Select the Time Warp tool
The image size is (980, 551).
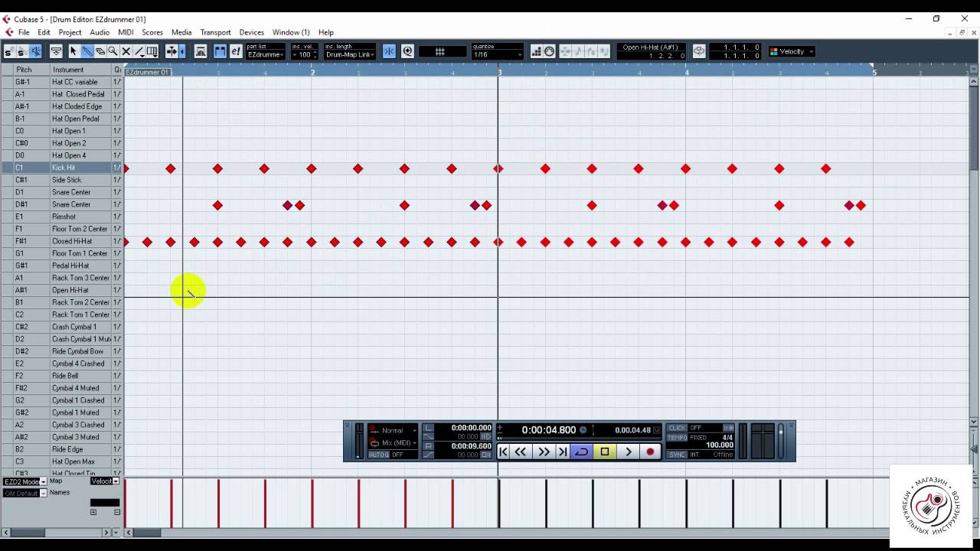coord(152,51)
